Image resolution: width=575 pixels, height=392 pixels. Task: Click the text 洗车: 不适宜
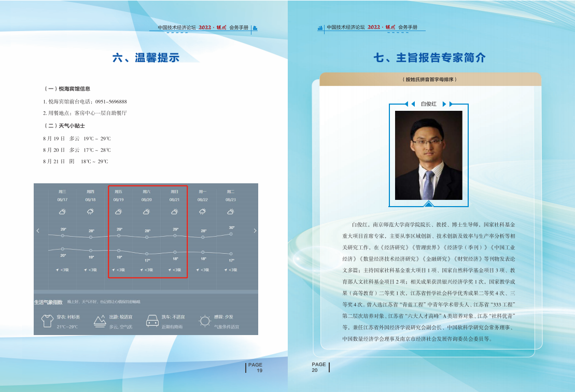[x=173, y=317]
